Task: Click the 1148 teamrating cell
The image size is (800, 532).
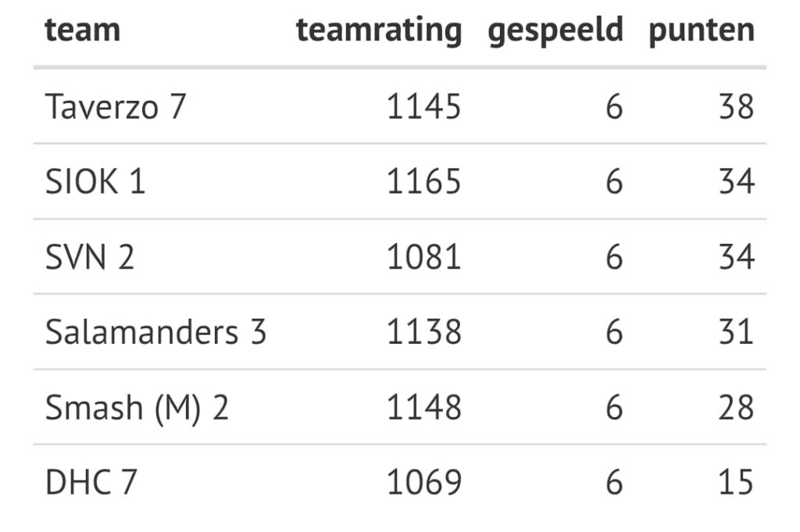Action: click(424, 408)
